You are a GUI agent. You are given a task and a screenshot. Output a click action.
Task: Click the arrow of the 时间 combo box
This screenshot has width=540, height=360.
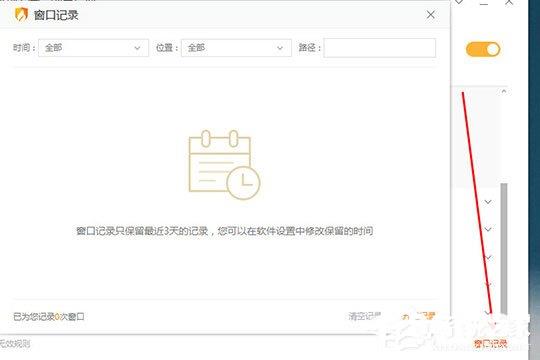[x=137, y=48]
